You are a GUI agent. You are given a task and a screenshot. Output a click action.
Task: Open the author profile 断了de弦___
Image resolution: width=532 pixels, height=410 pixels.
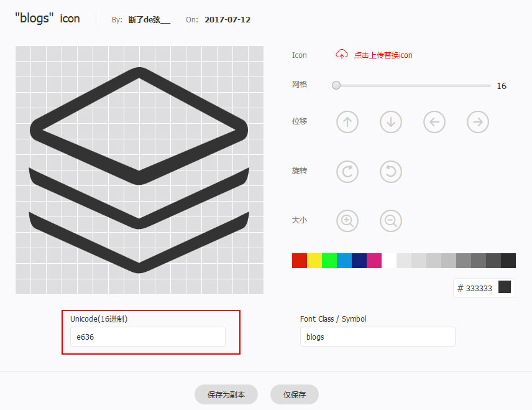tap(147, 19)
